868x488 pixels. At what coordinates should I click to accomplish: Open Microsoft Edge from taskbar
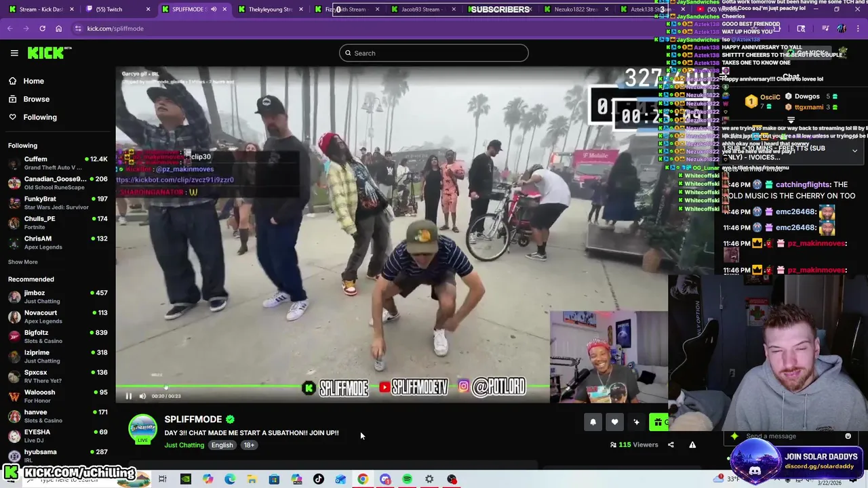point(230,480)
